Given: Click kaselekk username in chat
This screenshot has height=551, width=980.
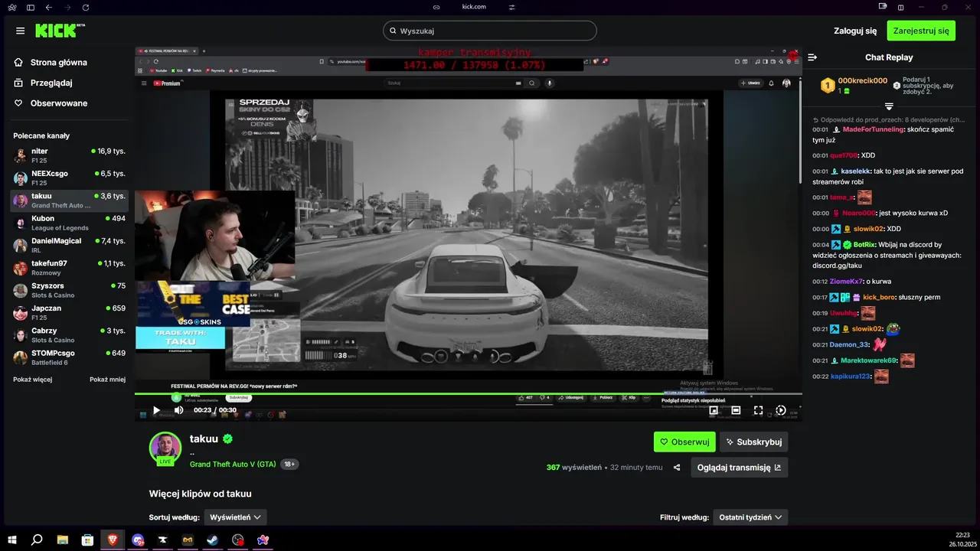Looking at the screenshot, I should (855, 171).
